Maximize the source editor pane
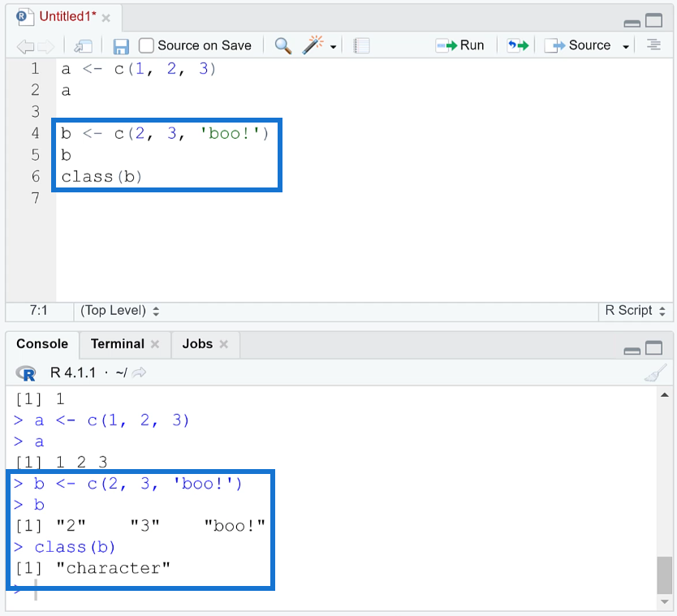This screenshot has width=677, height=616. click(653, 21)
